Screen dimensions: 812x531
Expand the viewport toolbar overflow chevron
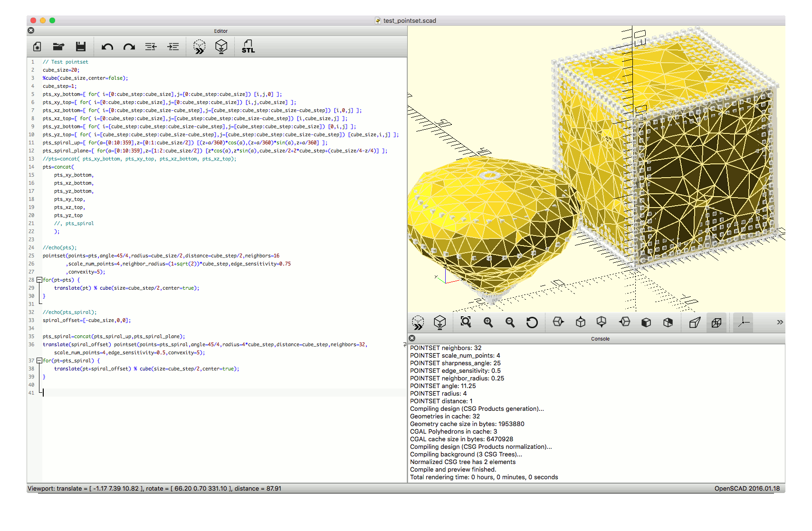click(780, 322)
